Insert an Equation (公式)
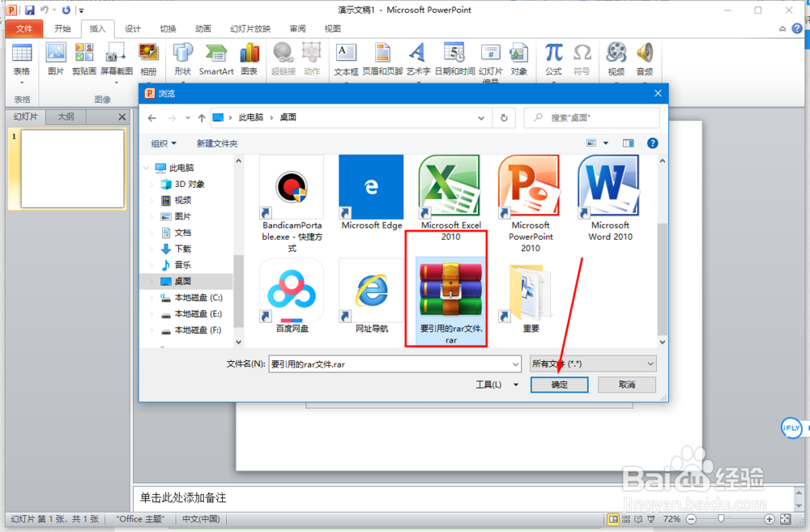 [553, 59]
